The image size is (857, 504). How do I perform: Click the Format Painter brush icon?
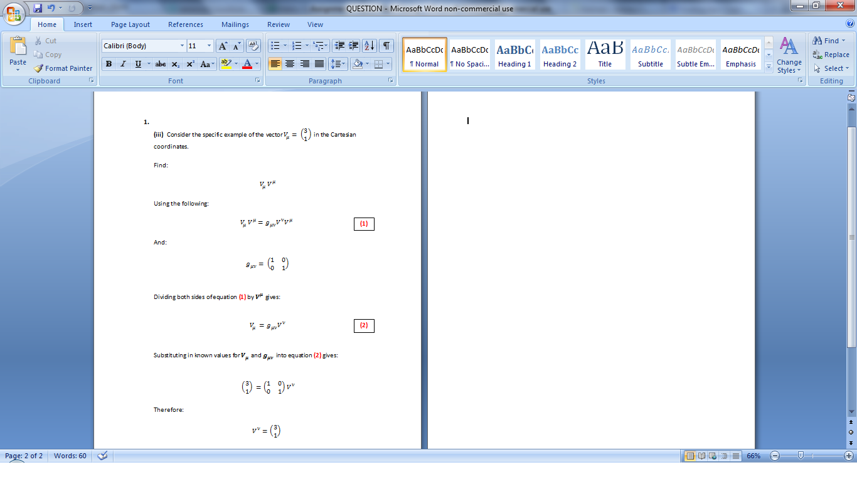click(x=39, y=68)
